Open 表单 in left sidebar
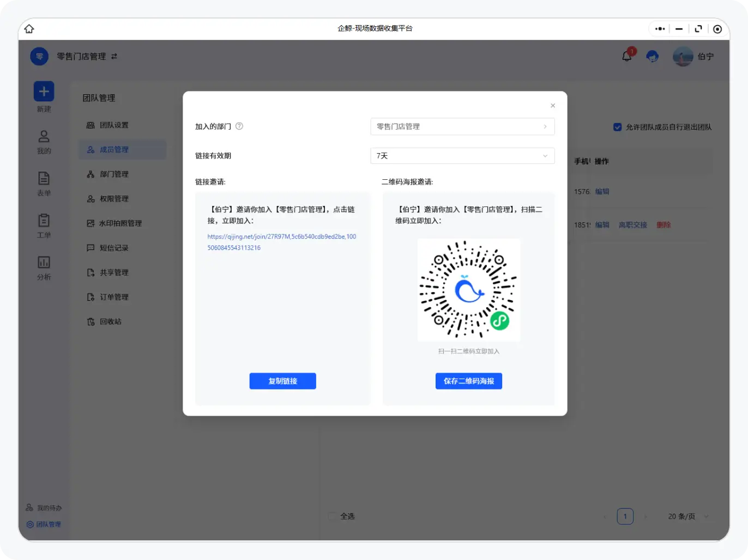 click(x=44, y=184)
